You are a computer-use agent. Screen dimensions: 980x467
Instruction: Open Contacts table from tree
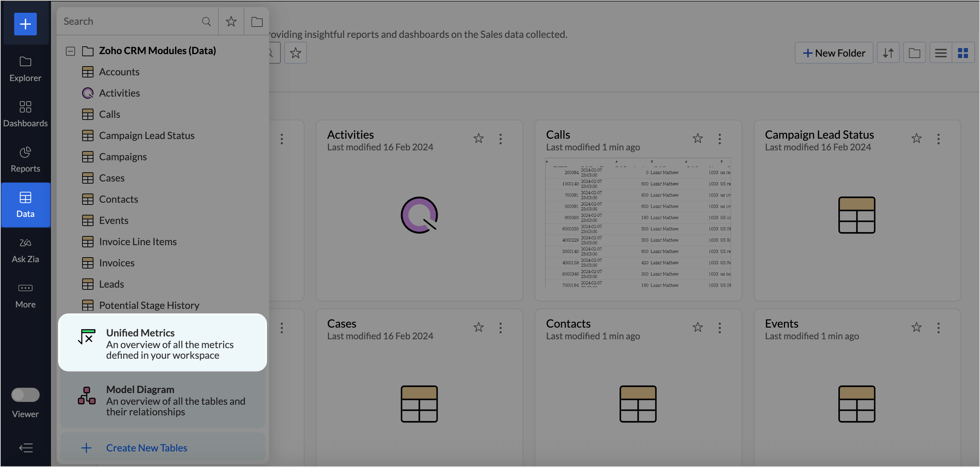pyautogui.click(x=118, y=199)
